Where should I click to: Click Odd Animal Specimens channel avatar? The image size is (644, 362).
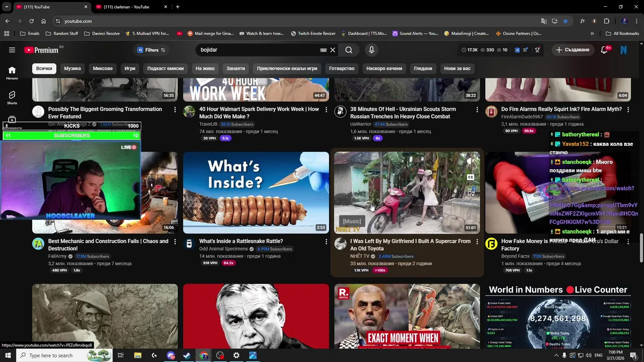click(189, 244)
